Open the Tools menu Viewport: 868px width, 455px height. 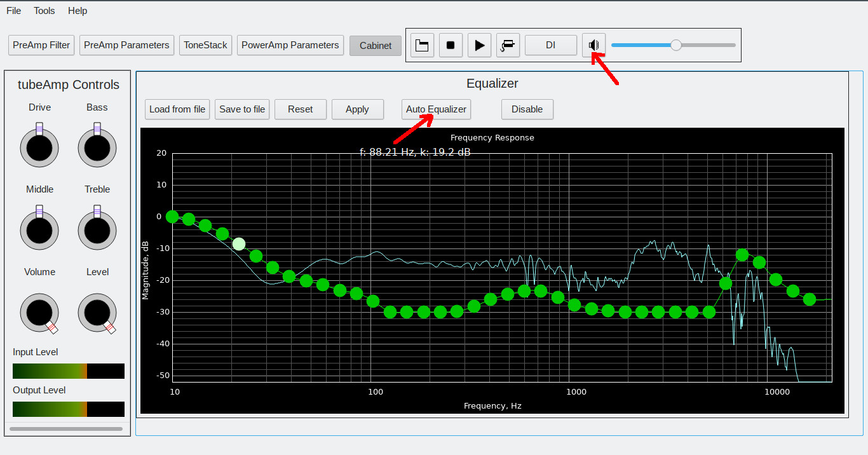(44, 11)
